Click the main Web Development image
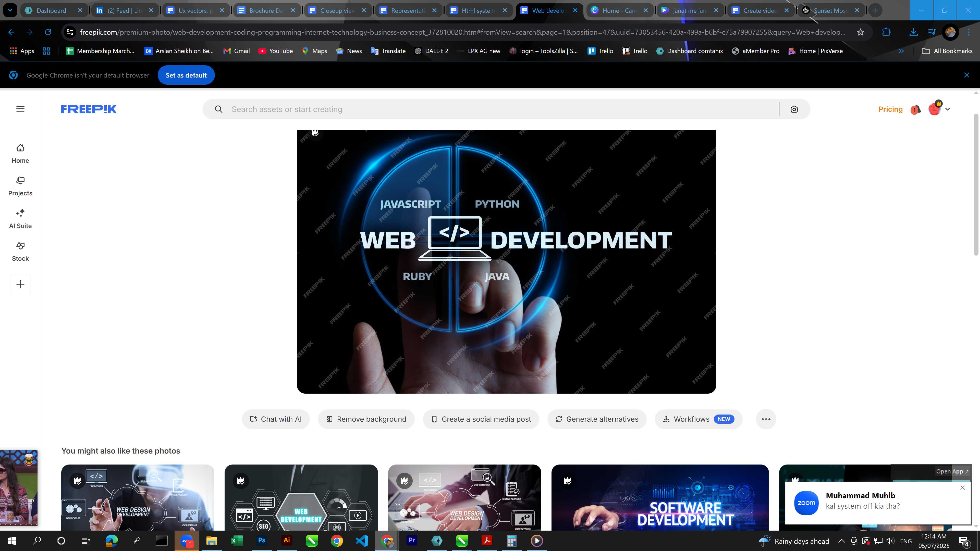Screen dimensions: 980x551 (506, 262)
